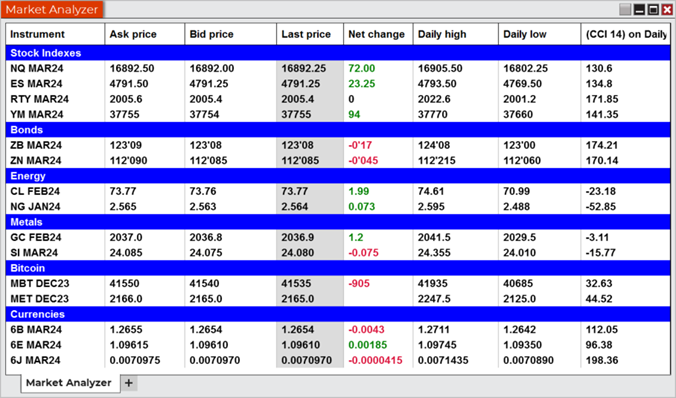
Task: Select the Metals group row
Action: [338, 222]
